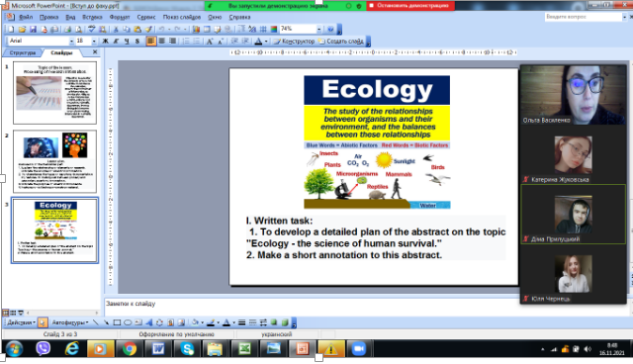Select slide 2 thumbnail

55,161
